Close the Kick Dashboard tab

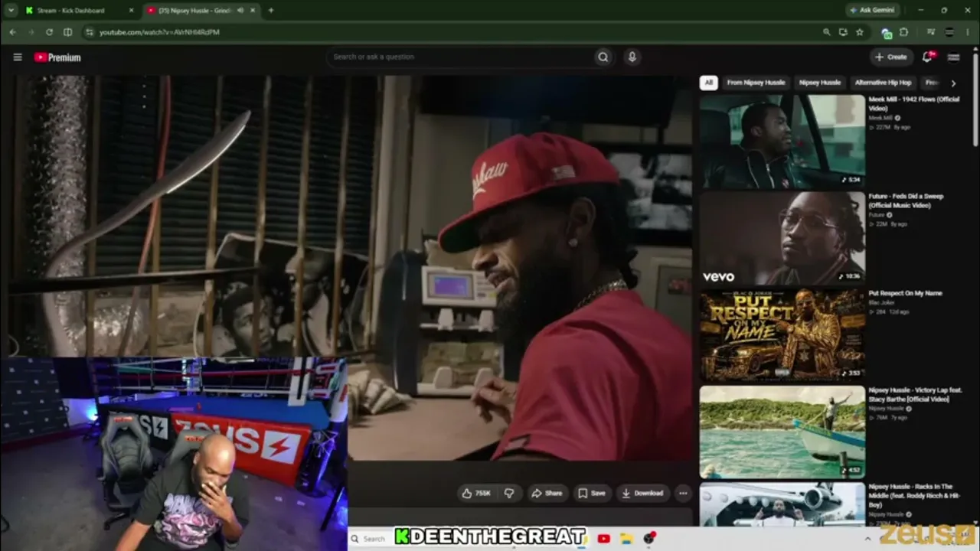(131, 11)
